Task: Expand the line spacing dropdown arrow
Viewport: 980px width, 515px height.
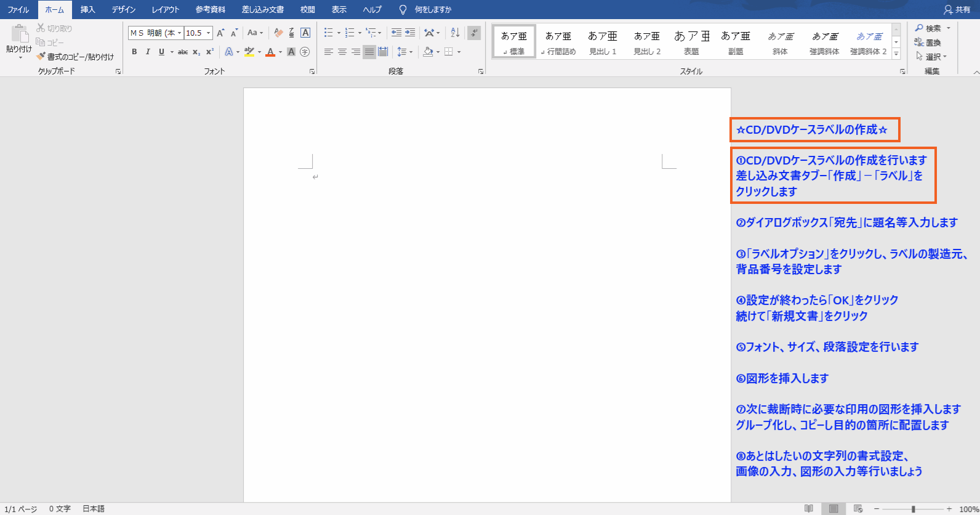Action: 411,52
